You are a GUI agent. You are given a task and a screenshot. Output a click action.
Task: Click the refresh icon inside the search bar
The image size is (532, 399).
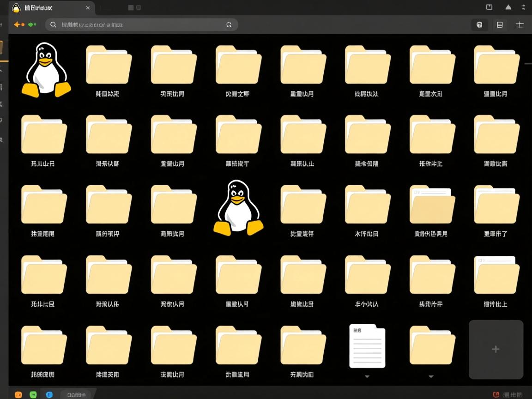tap(229, 24)
